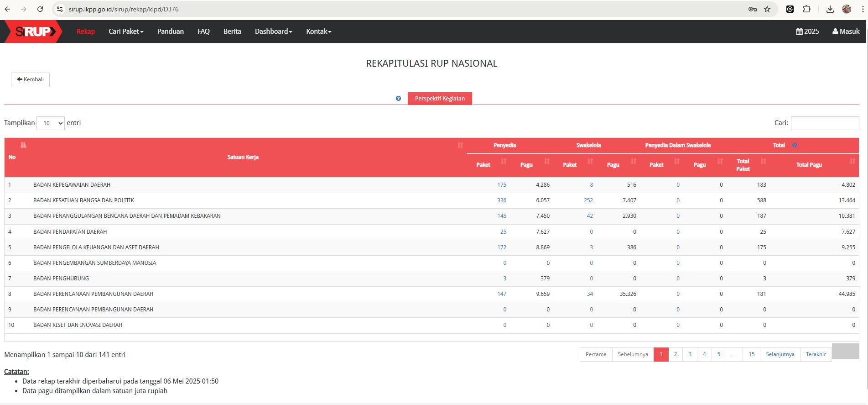Go back with browser back arrow
868x405 pixels.
click(8, 9)
